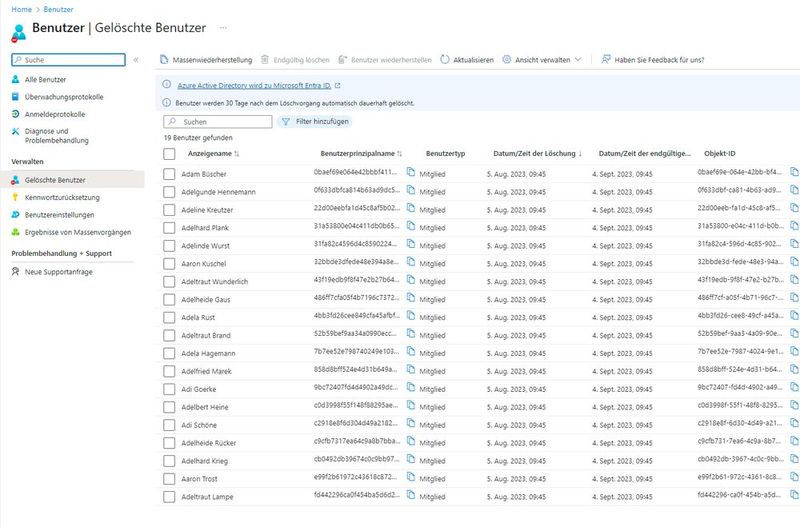The height and width of the screenshot is (527, 800).
Task: Open Überwachungsprotokolle in sidebar
Action: click(64, 97)
